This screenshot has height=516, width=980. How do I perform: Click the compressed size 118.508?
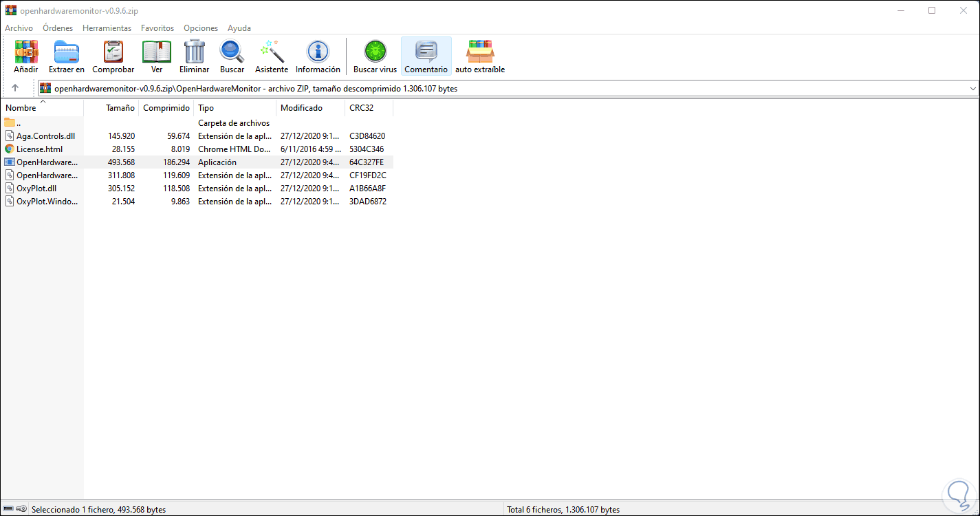(176, 189)
